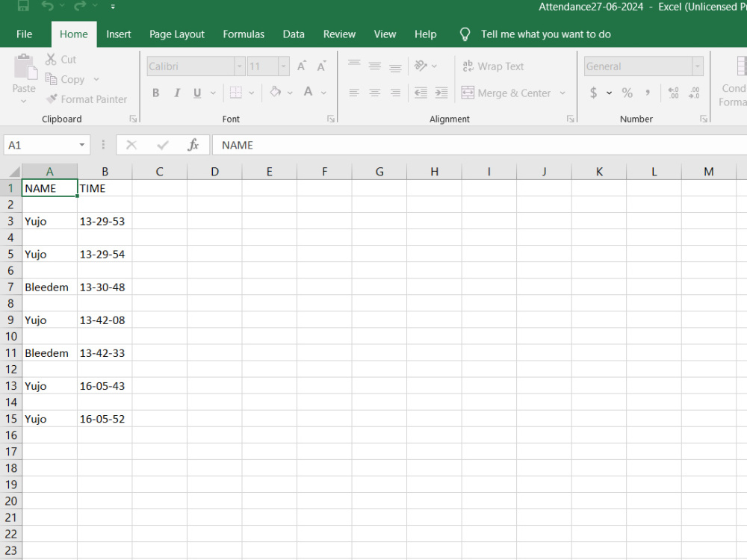Click the Increase Indent icon
The width and height of the screenshot is (747, 560).
point(441,93)
